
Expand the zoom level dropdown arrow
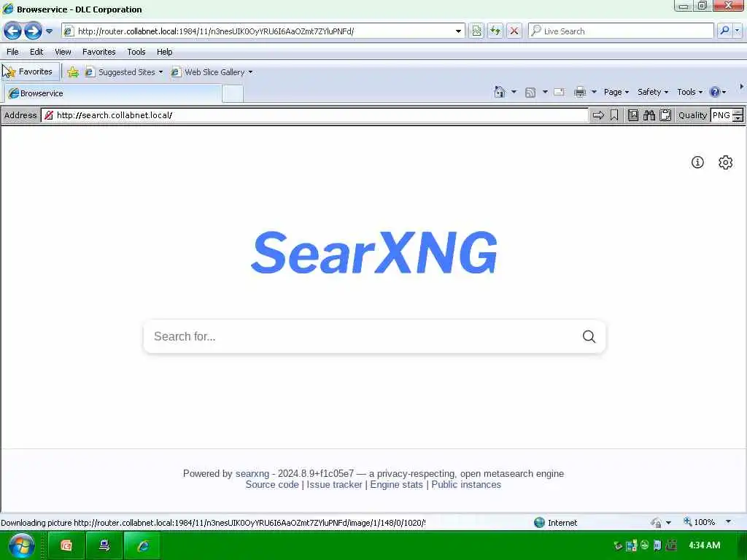(x=729, y=522)
